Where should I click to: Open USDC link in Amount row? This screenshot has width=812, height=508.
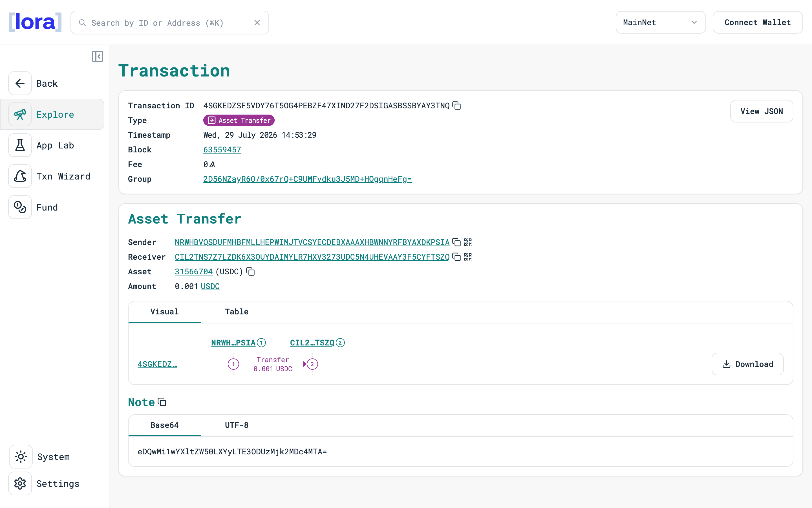point(210,286)
